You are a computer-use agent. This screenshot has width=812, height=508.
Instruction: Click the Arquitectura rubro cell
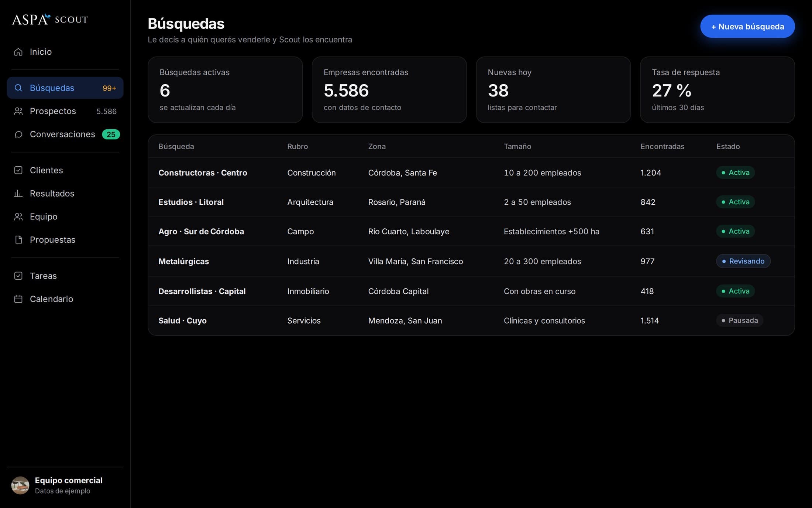pyautogui.click(x=310, y=202)
